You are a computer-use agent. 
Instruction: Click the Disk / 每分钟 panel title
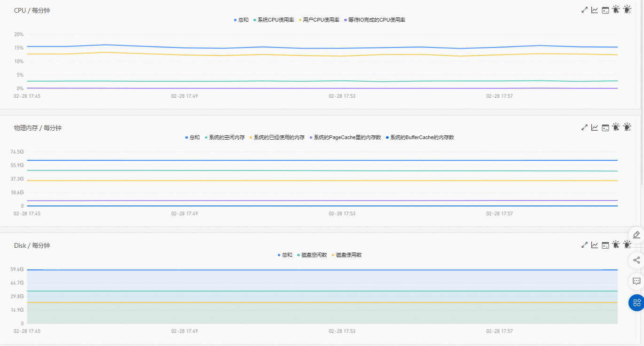click(32, 245)
